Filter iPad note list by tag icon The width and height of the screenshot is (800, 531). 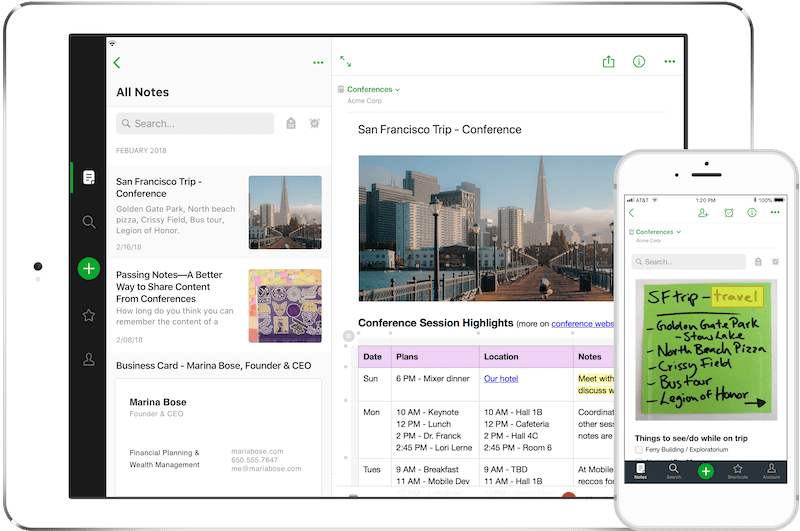tap(291, 123)
